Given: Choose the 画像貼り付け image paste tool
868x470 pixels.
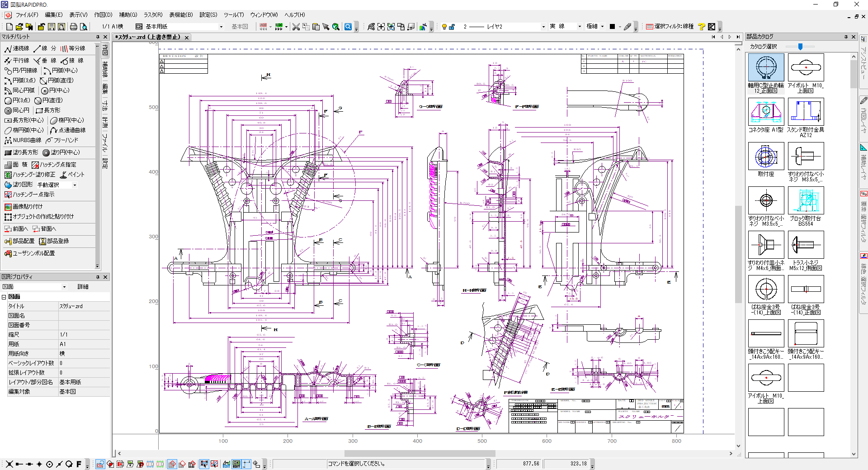Looking at the screenshot, I should [24, 207].
